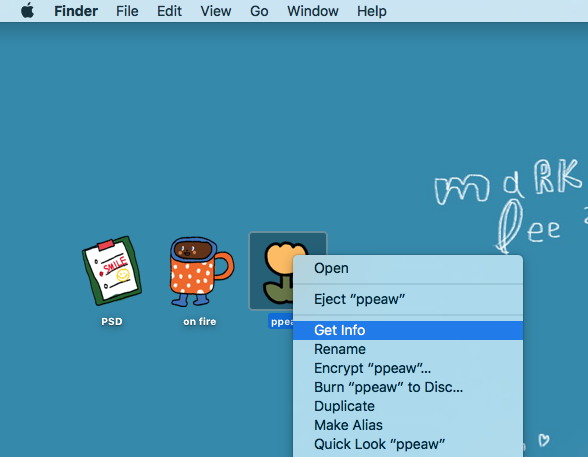Open the File menu
The width and height of the screenshot is (588, 457).
pyautogui.click(x=127, y=11)
